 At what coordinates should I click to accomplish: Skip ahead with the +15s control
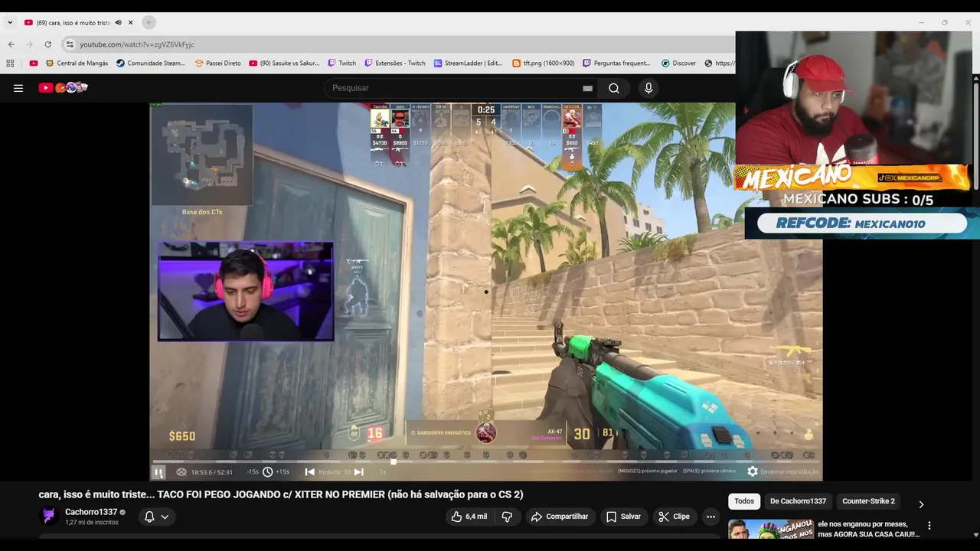[283, 472]
